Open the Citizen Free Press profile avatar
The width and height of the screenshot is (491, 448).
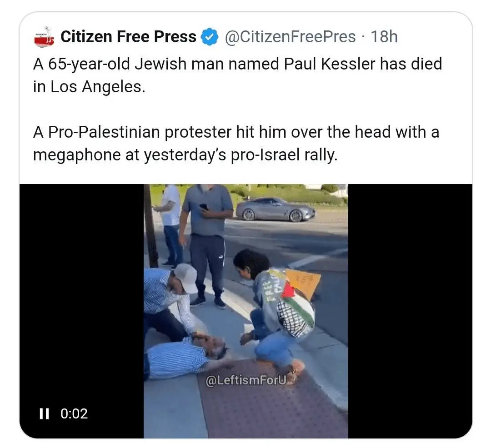point(44,37)
